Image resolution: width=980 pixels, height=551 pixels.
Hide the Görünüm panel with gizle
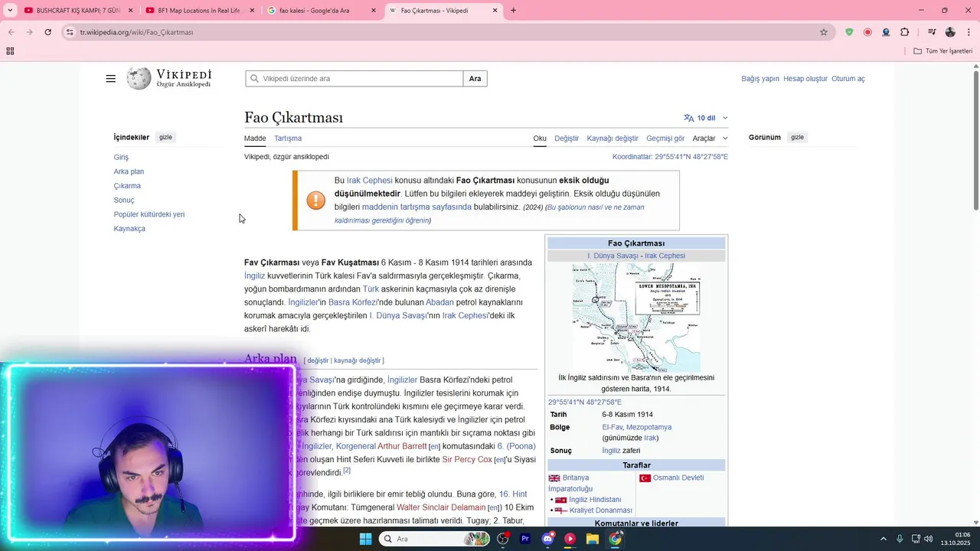pos(797,138)
